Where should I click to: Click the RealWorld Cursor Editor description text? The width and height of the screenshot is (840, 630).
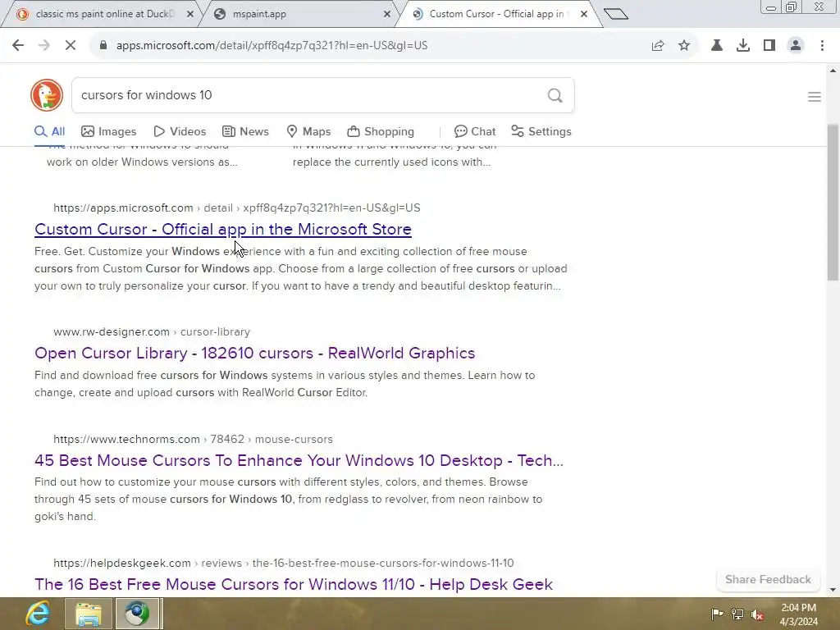tap(285, 384)
